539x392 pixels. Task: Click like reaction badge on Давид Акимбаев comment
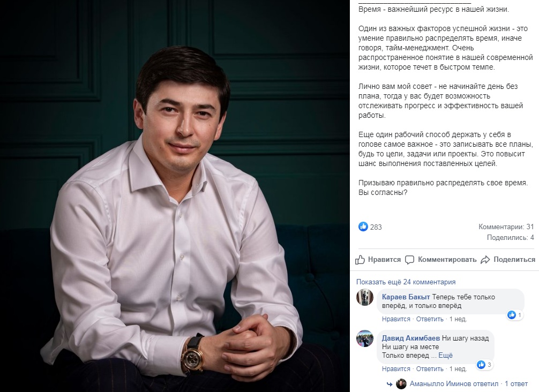click(x=484, y=365)
